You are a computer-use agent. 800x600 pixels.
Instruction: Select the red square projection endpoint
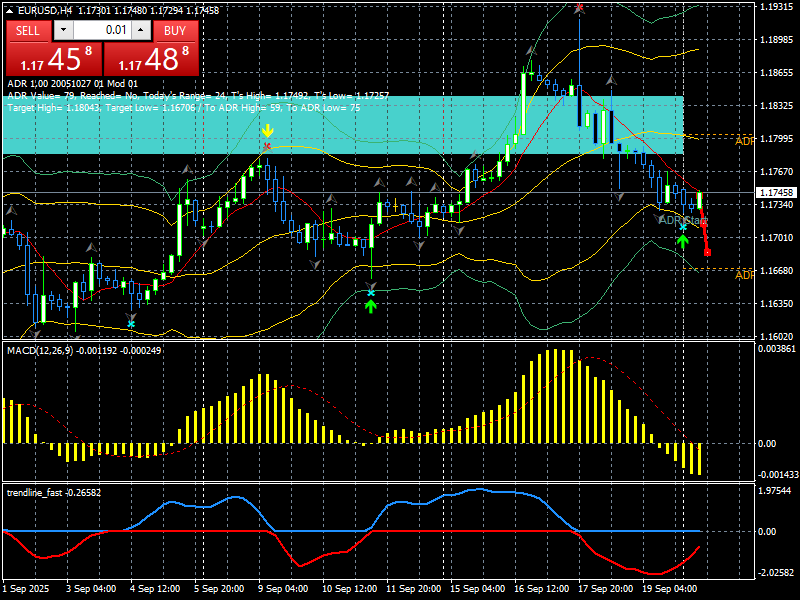707,252
